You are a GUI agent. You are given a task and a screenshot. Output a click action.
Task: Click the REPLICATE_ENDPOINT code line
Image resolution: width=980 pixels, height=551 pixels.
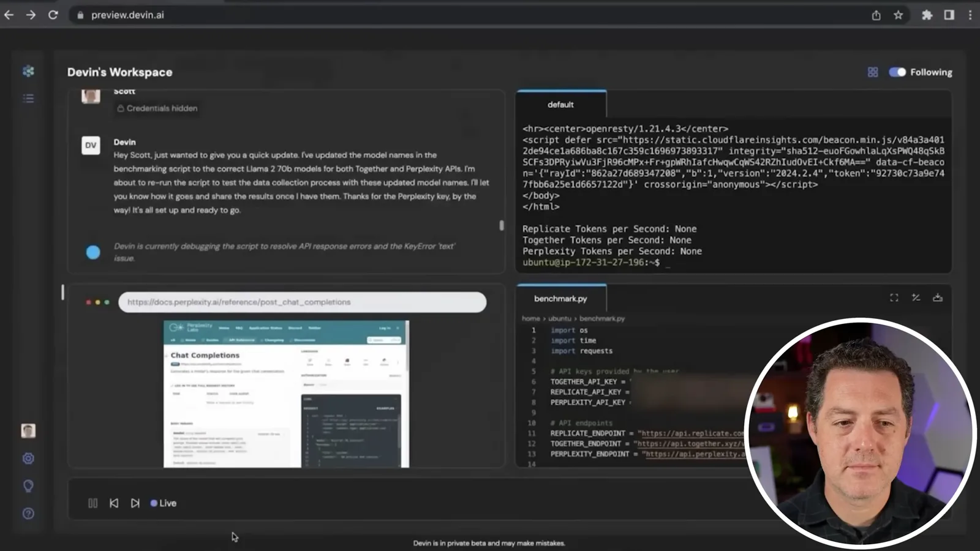[x=648, y=433]
